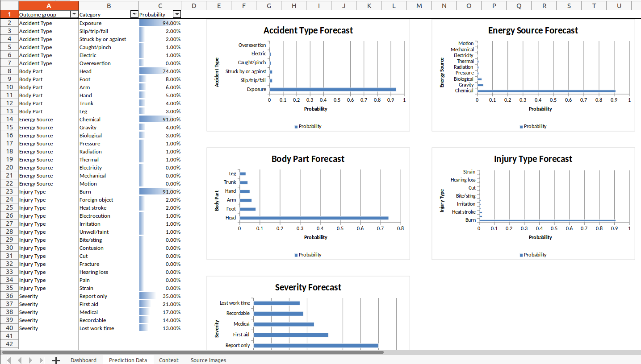641x364 pixels.
Task: Switch to the Dashboard sheet tab
Action: click(x=83, y=360)
